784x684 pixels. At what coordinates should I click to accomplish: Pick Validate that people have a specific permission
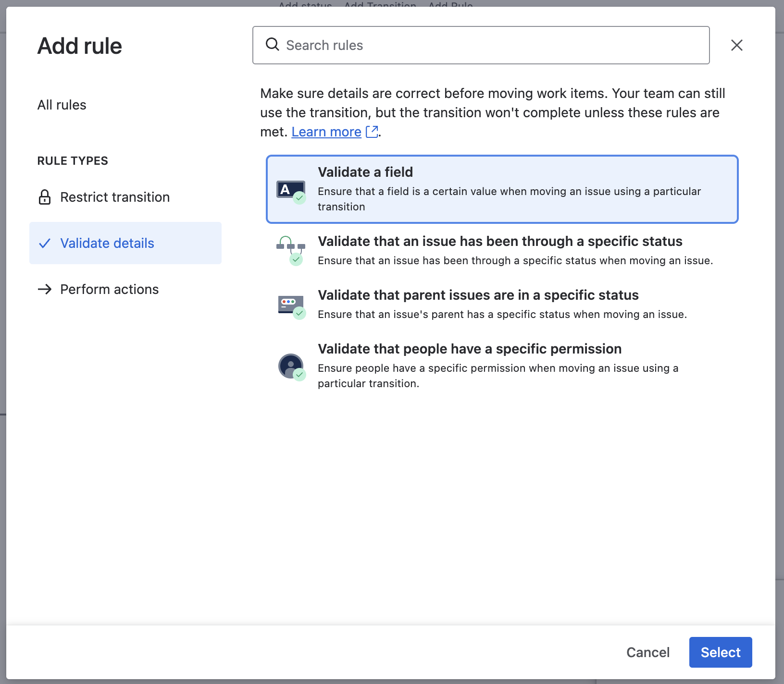[469, 349]
